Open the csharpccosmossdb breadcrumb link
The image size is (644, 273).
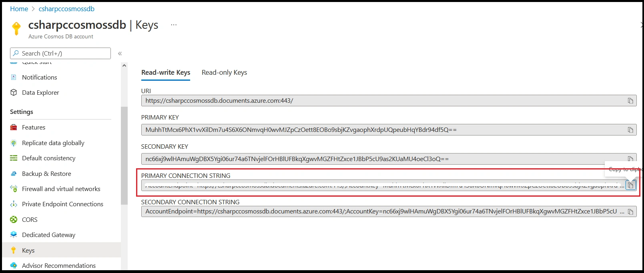click(x=66, y=9)
